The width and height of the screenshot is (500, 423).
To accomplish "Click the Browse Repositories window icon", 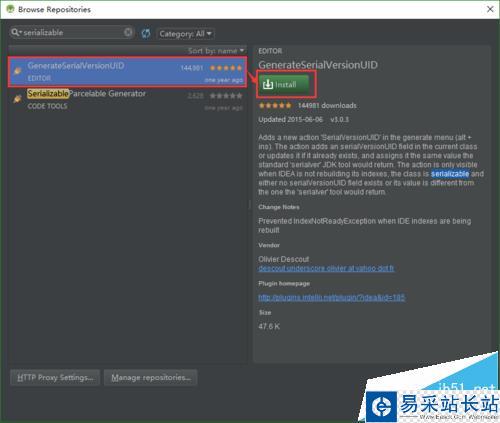I will click(x=10, y=9).
